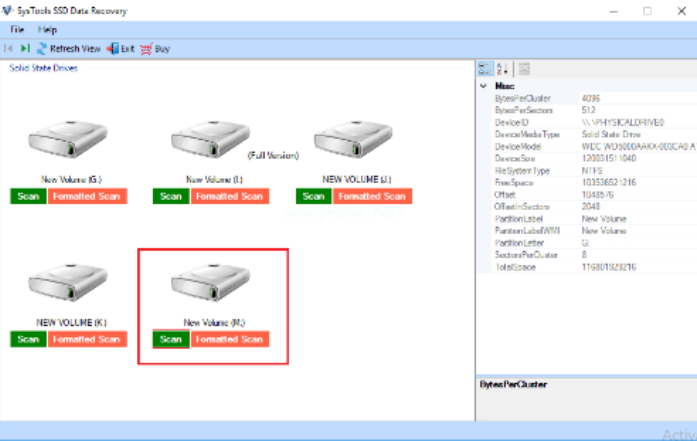Switch property grid to categorized view
Screen dimensions: 697x441
coord(485,69)
